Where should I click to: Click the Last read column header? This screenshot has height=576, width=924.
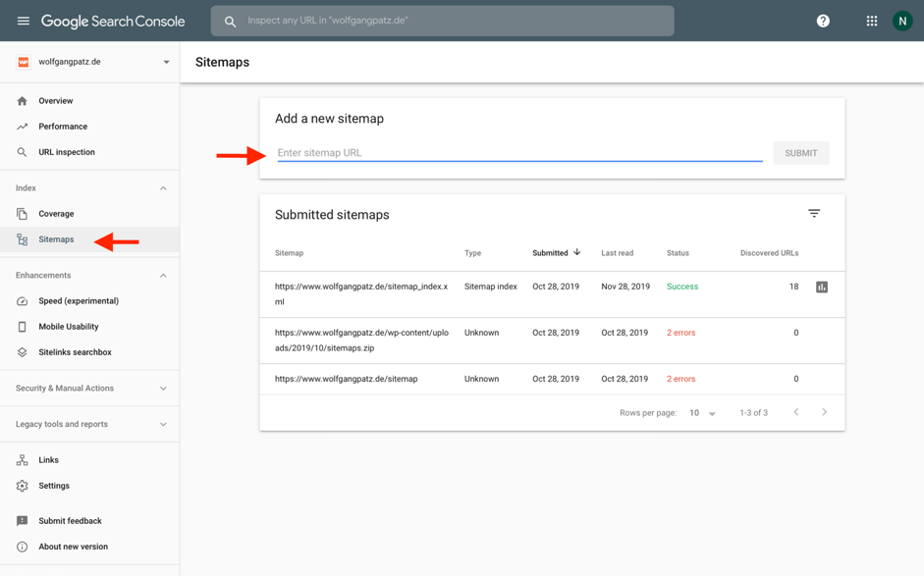click(x=617, y=253)
